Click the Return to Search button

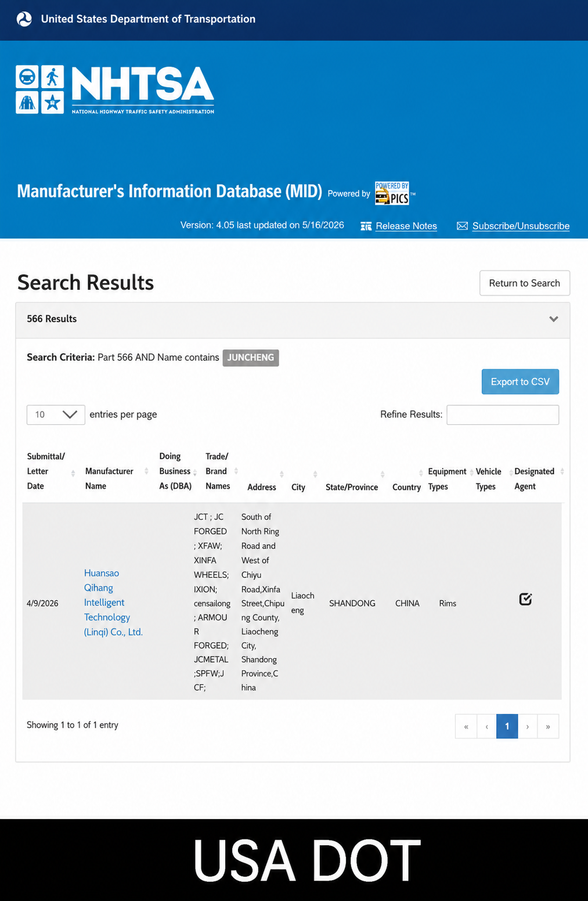point(525,283)
